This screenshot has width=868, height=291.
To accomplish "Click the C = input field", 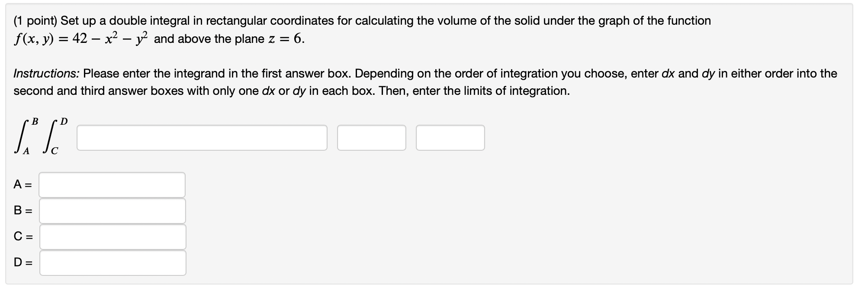I will 112,237.
